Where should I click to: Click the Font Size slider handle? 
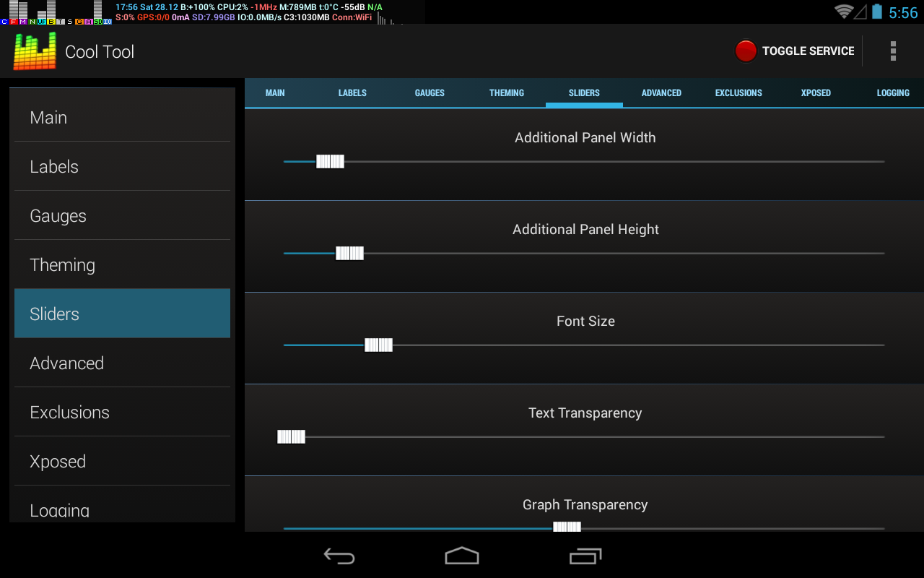click(x=378, y=345)
